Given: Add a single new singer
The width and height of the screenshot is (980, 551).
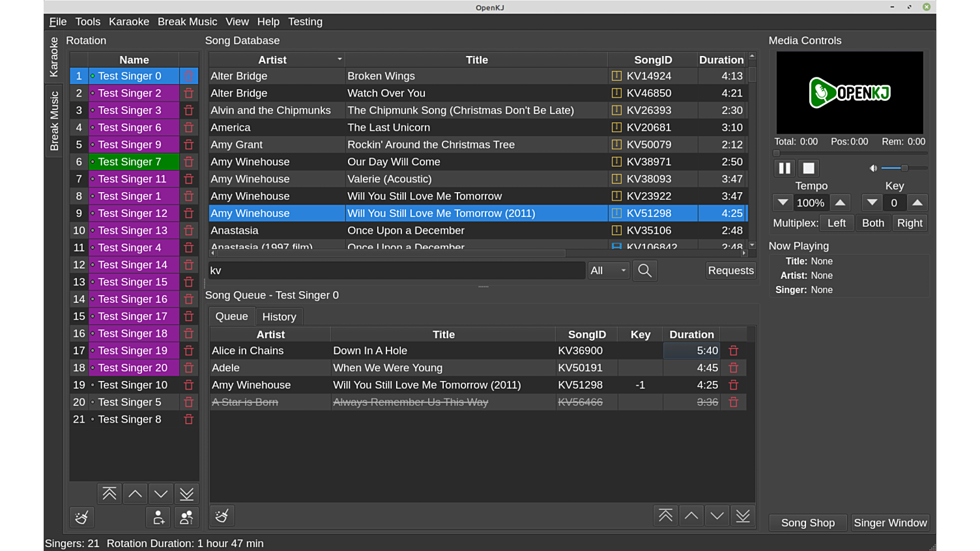Looking at the screenshot, I should click(x=158, y=517).
